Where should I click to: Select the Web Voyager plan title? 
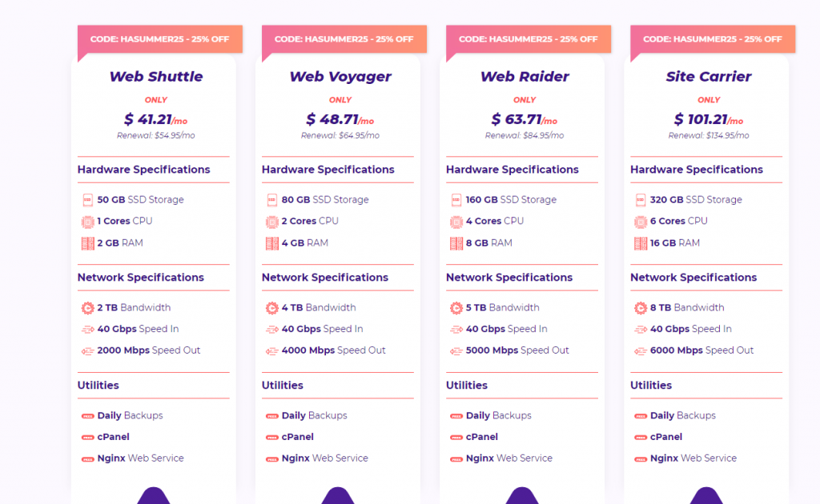tap(340, 76)
